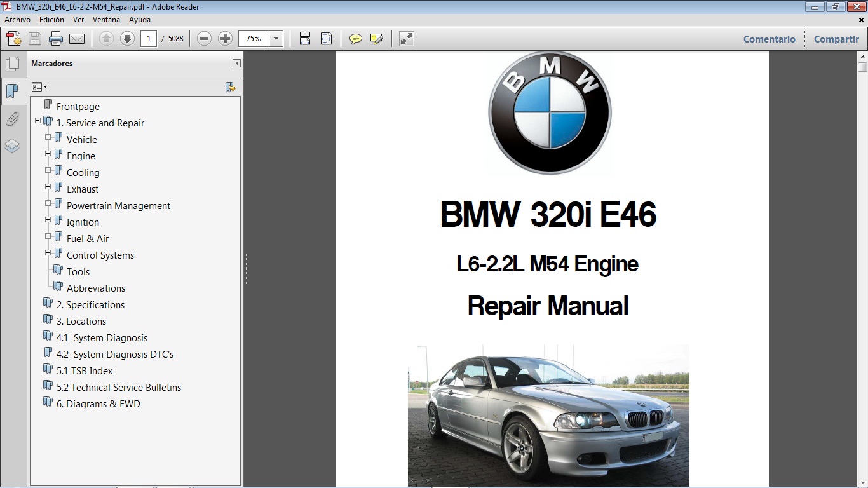Toggle the Bookmarks panel tab

(13, 91)
